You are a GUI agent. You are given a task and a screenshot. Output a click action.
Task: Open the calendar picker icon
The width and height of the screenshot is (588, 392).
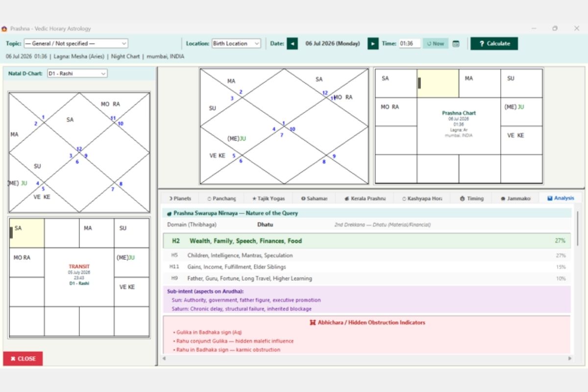point(456,44)
